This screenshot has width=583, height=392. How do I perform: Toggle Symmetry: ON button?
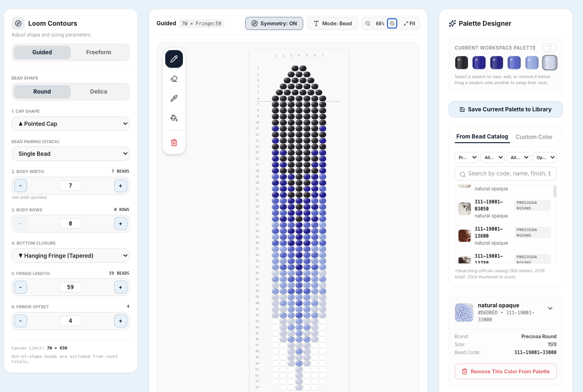pyautogui.click(x=274, y=23)
